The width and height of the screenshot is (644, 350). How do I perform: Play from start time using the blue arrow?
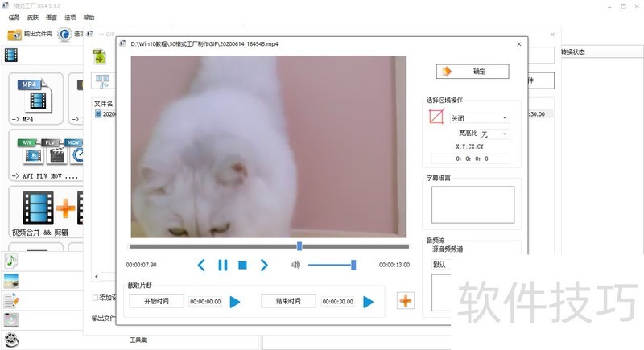[x=235, y=302]
